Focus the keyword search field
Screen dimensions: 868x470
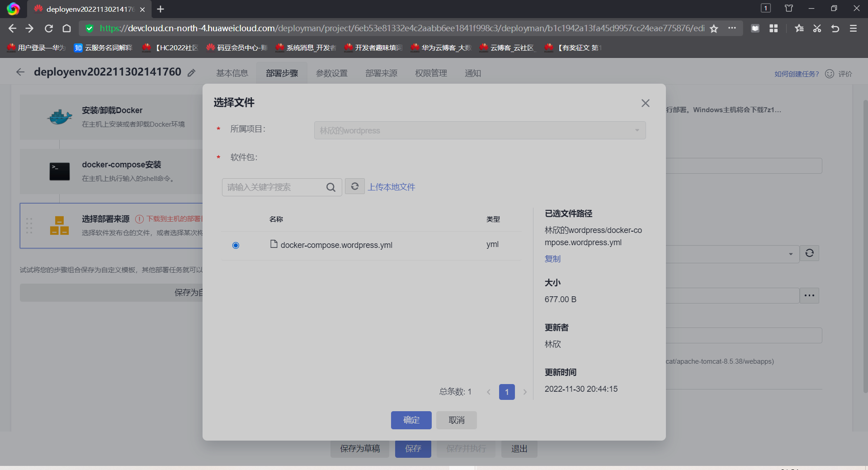pyautogui.click(x=275, y=187)
